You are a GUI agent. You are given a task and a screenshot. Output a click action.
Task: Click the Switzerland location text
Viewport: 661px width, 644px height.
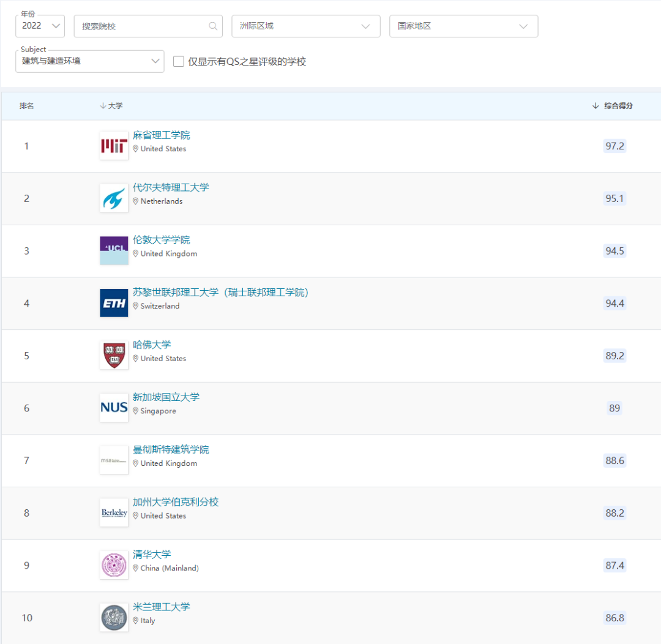160,306
